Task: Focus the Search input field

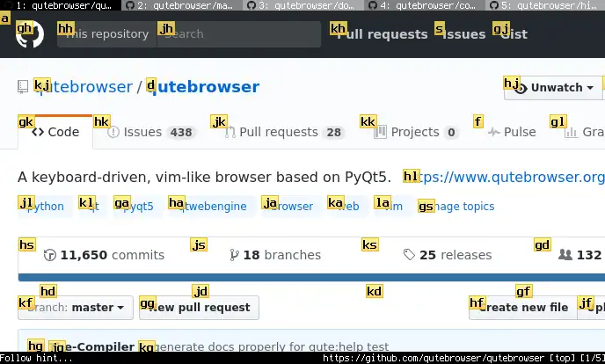Action: pyautogui.click(x=239, y=34)
